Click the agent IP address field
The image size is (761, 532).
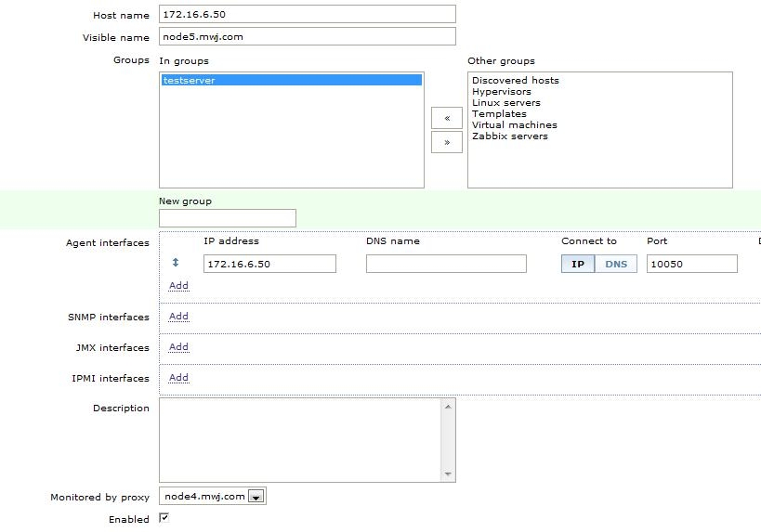pyautogui.click(x=269, y=264)
